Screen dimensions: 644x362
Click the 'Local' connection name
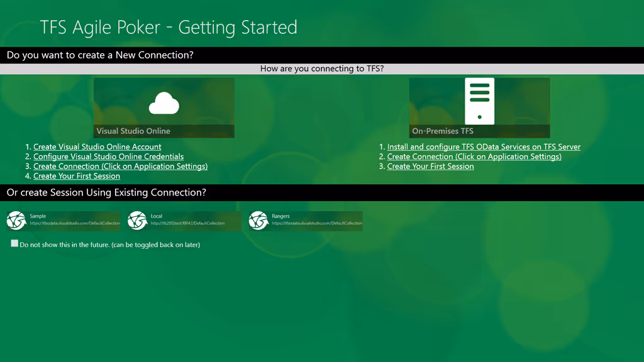(x=157, y=216)
